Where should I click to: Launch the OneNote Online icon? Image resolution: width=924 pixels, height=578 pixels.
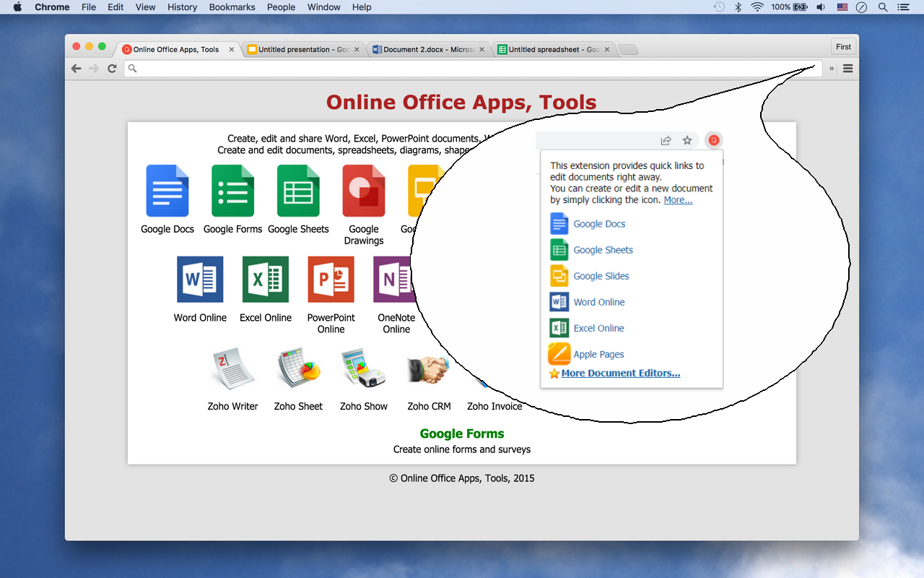(x=394, y=279)
